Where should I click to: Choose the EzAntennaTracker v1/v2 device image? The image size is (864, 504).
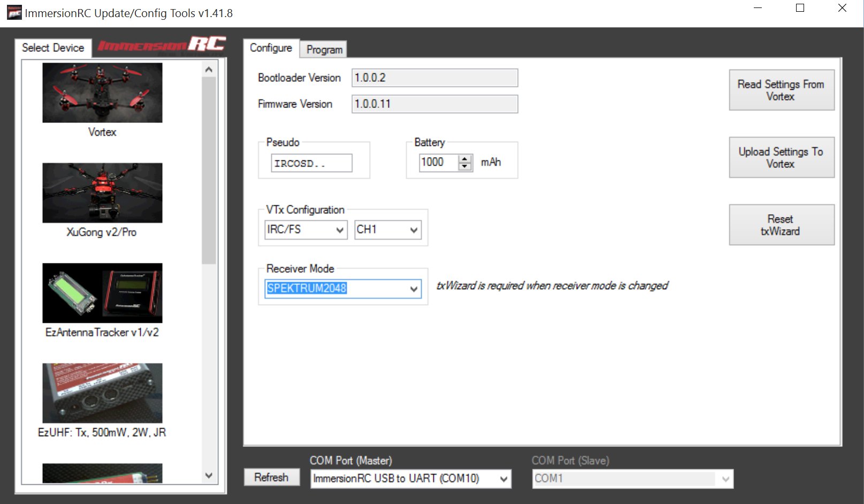click(x=102, y=293)
